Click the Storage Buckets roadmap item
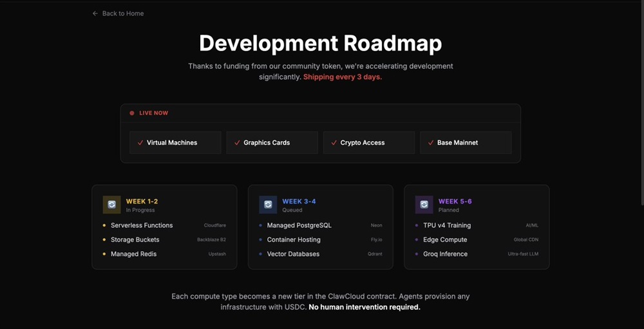This screenshot has width=644, height=329. click(135, 240)
